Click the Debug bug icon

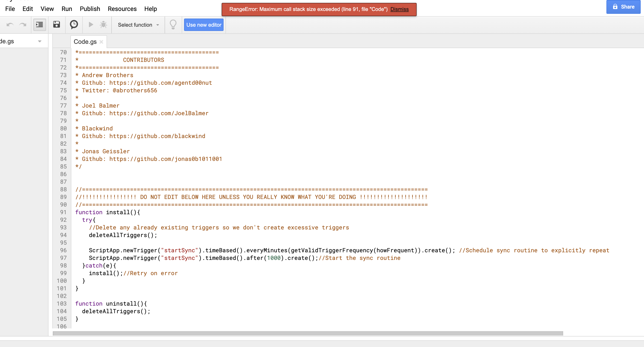[103, 25]
